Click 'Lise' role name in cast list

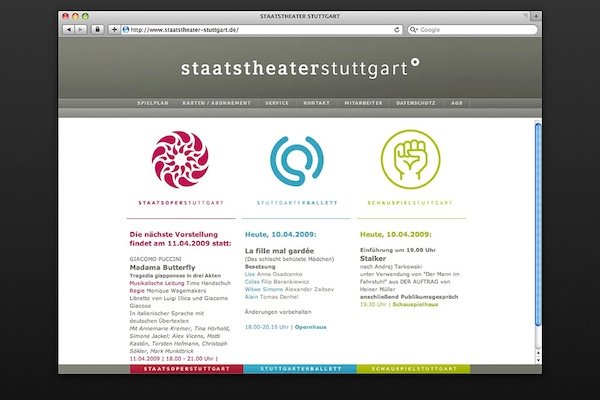coord(249,274)
